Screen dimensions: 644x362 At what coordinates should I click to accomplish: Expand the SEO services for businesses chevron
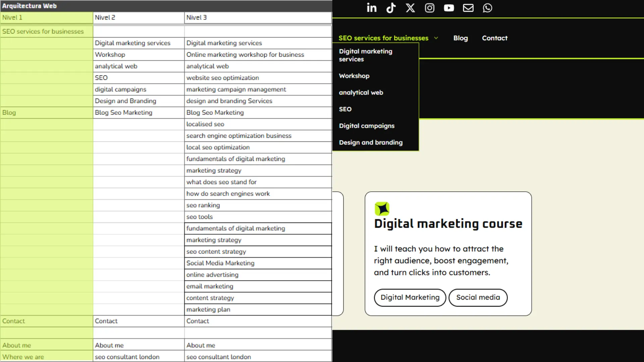[436, 38]
